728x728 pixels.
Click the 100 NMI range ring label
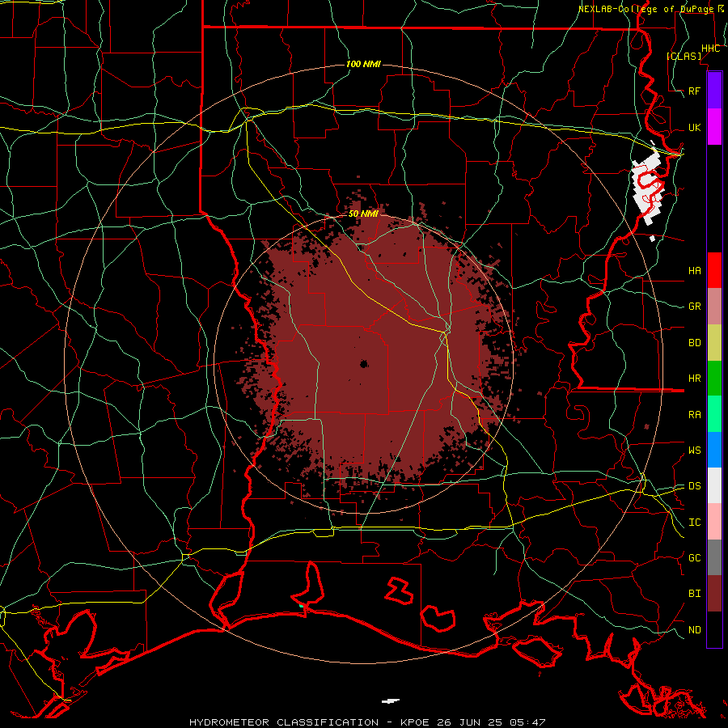point(363,64)
